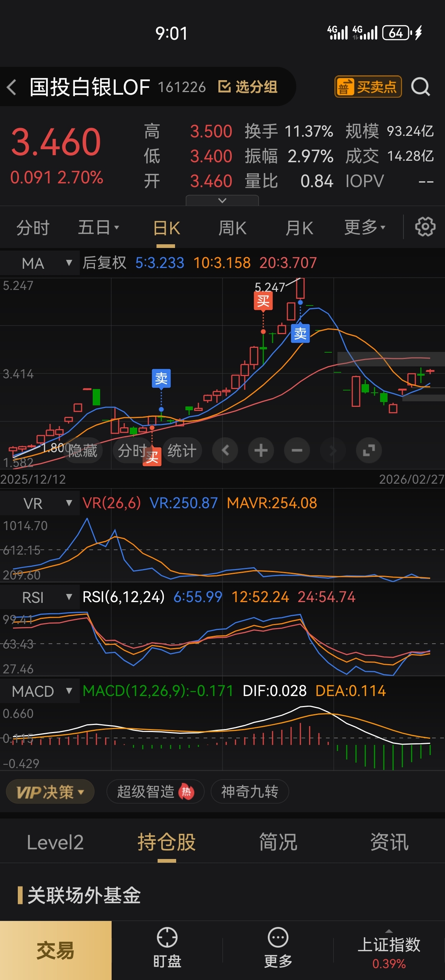
Task: Open the 更多 period dropdown
Action: (x=365, y=228)
